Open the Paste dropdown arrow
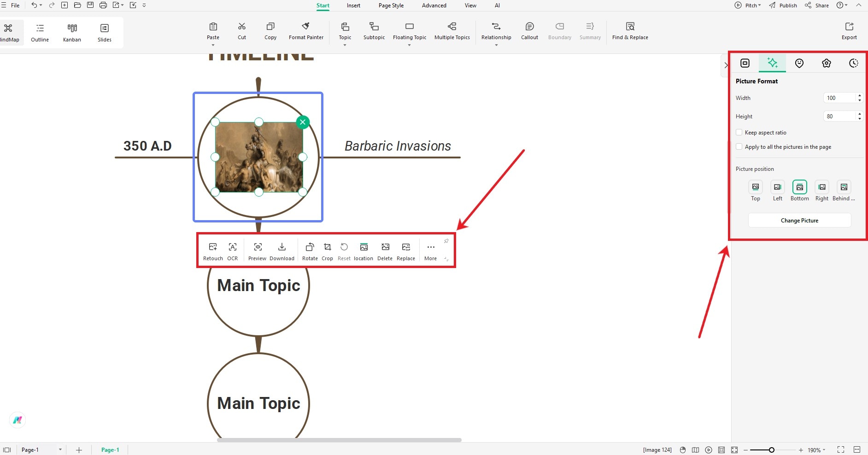Image resolution: width=868 pixels, height=455 pixels. (x=213, y=45)
